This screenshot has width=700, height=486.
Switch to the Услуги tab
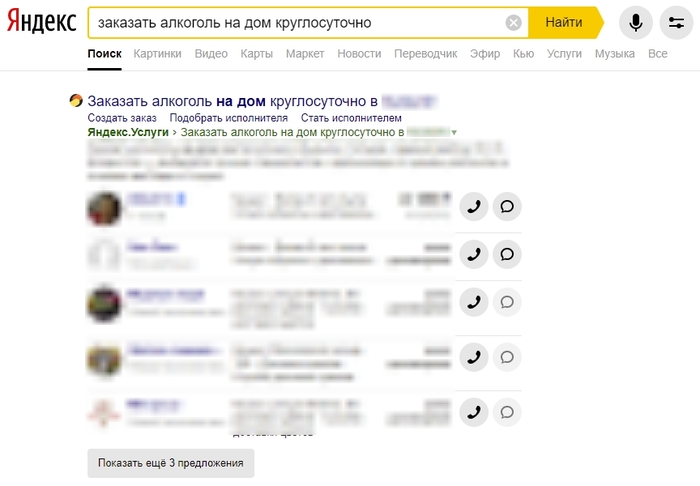(564, 54)
